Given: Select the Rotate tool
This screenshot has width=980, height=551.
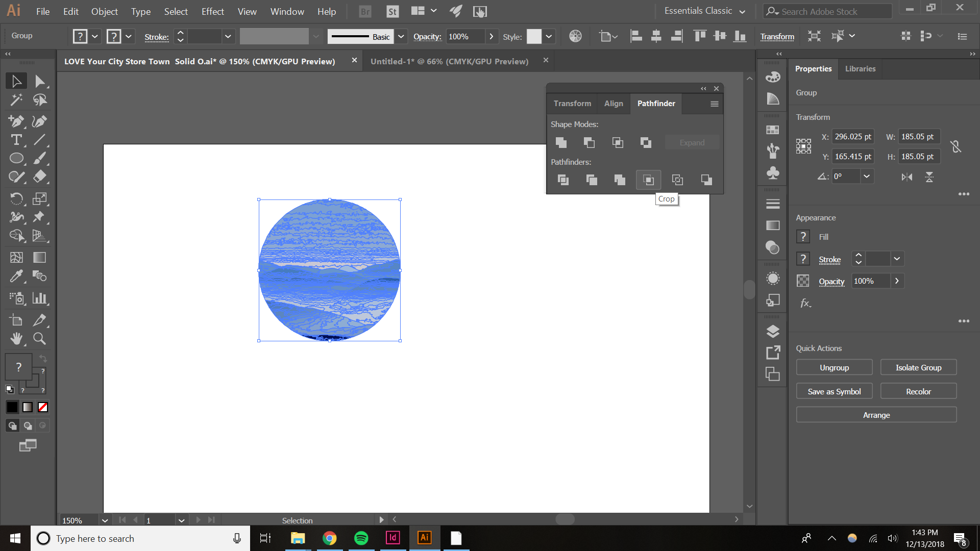Looking at the screenshot, I should point(17,198).
